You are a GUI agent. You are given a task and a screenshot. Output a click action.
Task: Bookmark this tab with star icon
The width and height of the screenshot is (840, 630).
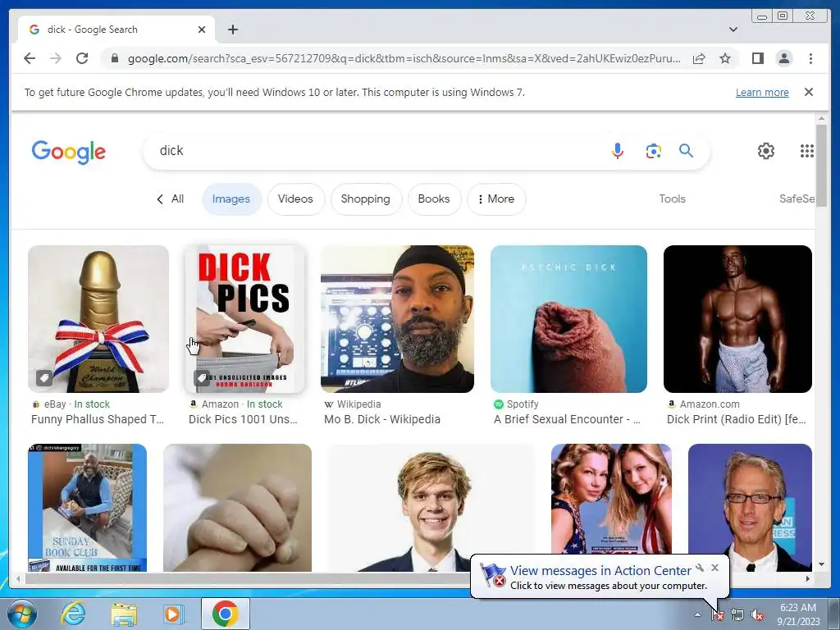pyautogui.click(x=725, y=58)
